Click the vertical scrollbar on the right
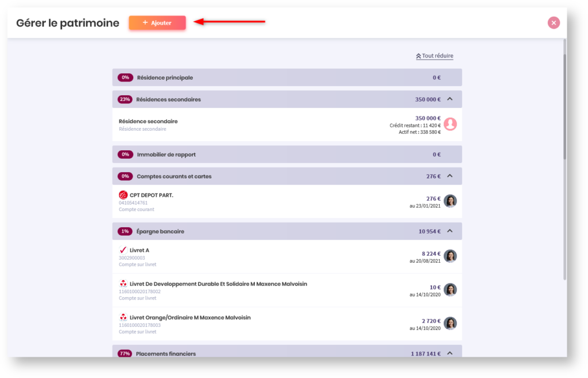This screenshot has height=378, width=588. [564, 103]
